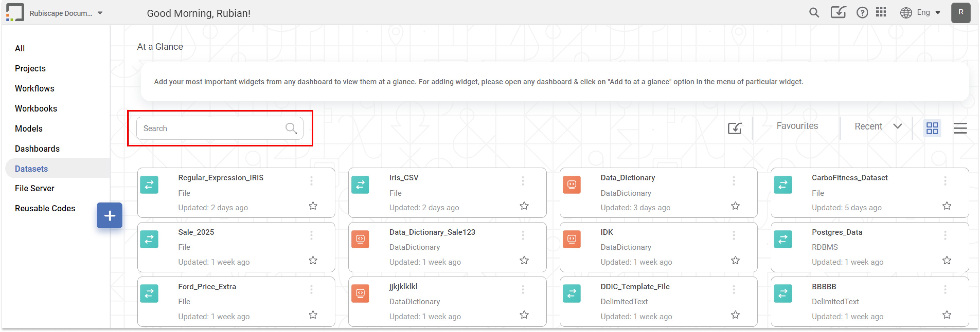
Task: Open Dashboards from the sidebar
Action: click(37, 149)
